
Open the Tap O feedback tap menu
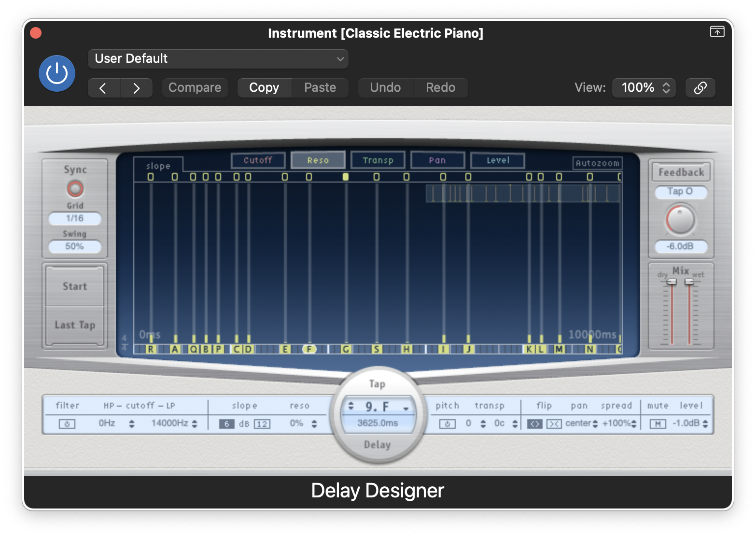681,192
